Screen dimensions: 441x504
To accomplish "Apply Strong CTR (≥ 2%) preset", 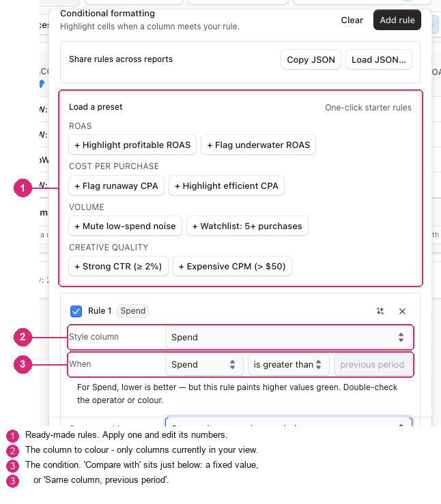I will 118,266.
